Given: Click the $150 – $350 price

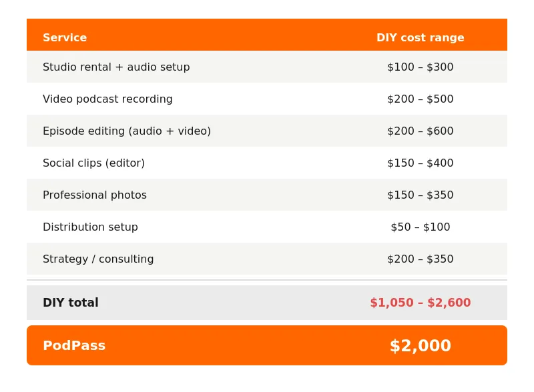Looking at the screenshot, I should pos(420,195).
